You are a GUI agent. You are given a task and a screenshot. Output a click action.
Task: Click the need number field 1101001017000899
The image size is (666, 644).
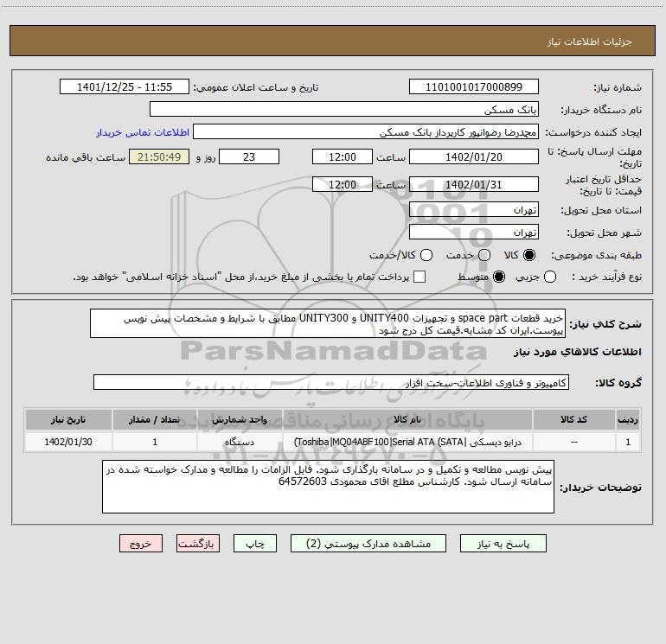pyautogui.click(x=474, y=87)
